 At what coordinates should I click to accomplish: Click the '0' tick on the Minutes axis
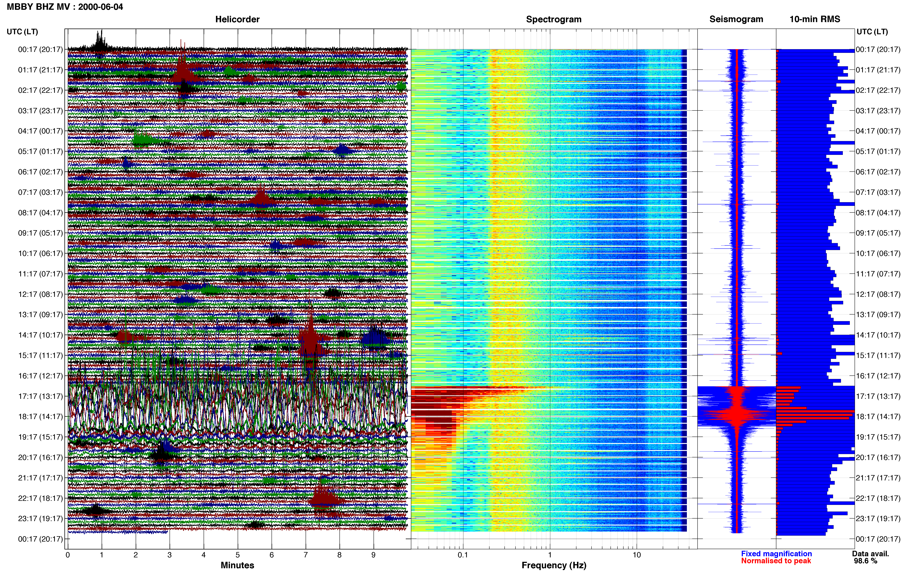click(x=68, y=555)
